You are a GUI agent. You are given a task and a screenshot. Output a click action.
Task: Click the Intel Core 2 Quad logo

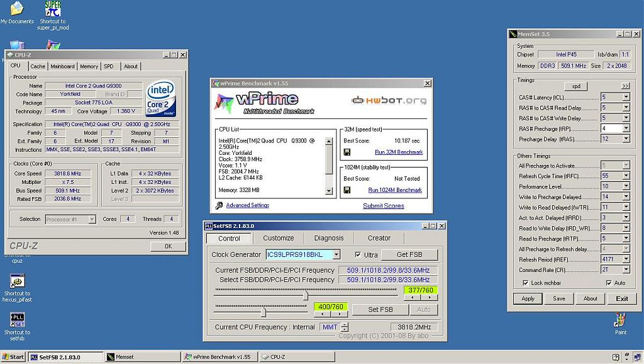click(160, 98)
